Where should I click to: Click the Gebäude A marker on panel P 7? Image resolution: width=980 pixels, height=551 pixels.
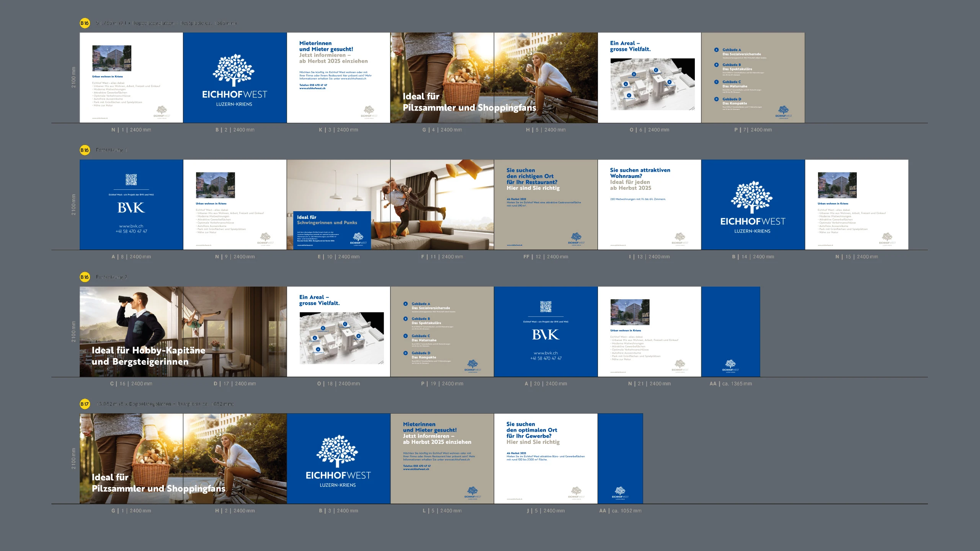(716, 50)
